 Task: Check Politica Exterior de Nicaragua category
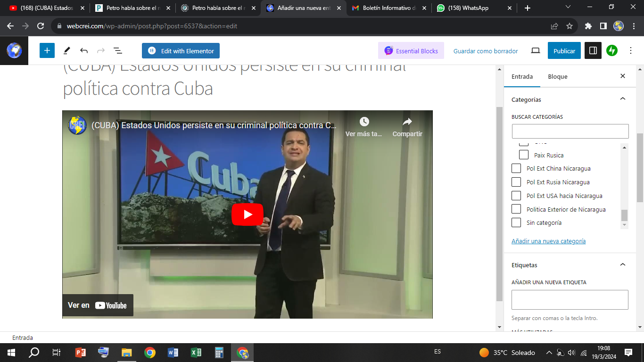pyautogui.click(x=516, y=209)
